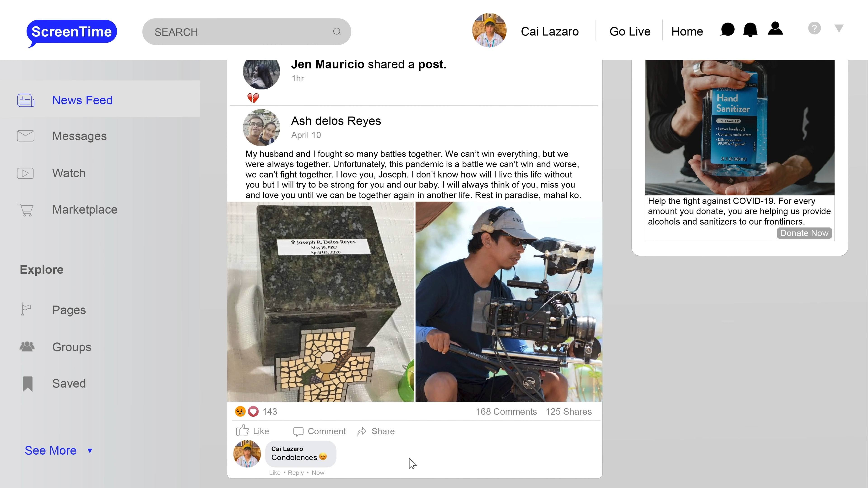The image size is (868, 488).
Task: Expand See More in sidebar
Action: tap(58, 451)
